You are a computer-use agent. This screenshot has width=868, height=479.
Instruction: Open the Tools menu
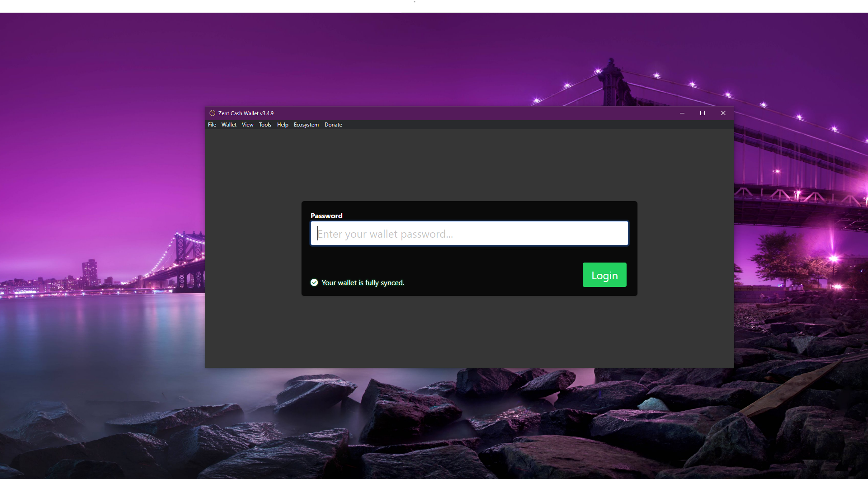265,125
